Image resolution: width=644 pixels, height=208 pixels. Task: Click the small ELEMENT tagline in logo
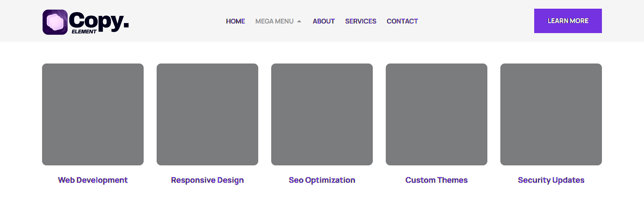[84, 32]
